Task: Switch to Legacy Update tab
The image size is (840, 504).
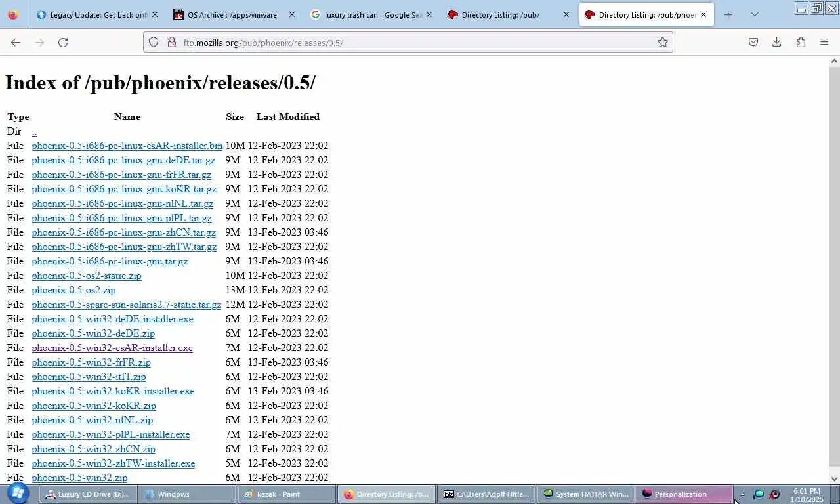Action: click(x=96, y=14)
